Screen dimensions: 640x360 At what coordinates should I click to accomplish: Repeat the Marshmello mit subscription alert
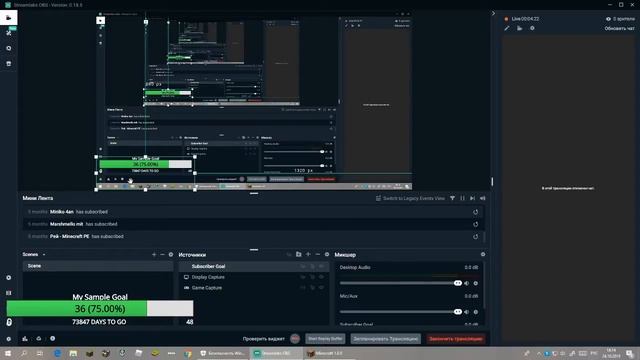pos(476,224)
